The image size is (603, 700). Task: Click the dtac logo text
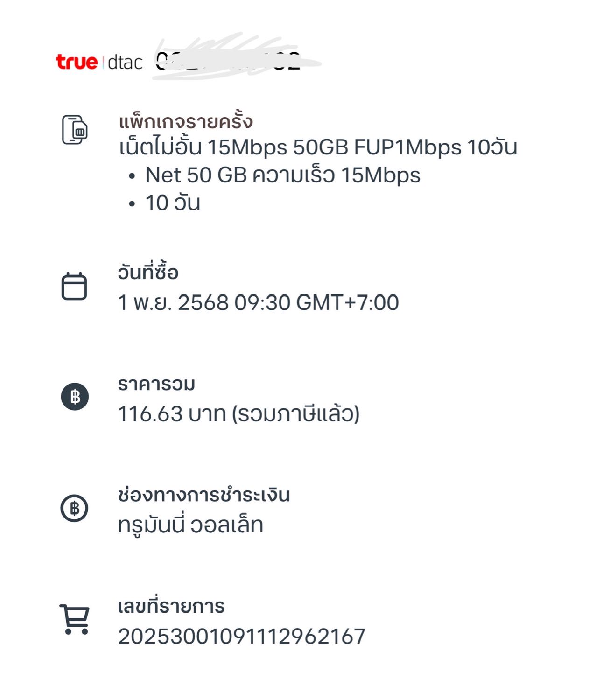click(125, 62)
